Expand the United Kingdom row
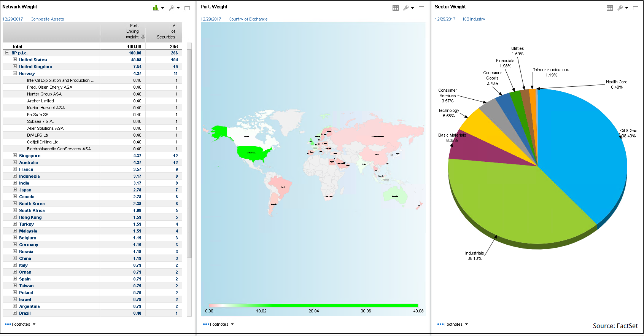 (15, 67)
